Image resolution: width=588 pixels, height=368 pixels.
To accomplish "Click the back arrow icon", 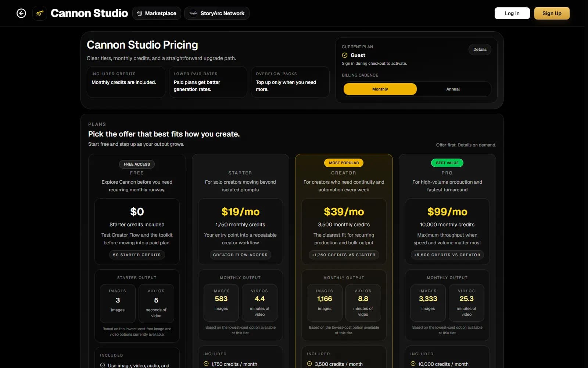I will point(21,13).
